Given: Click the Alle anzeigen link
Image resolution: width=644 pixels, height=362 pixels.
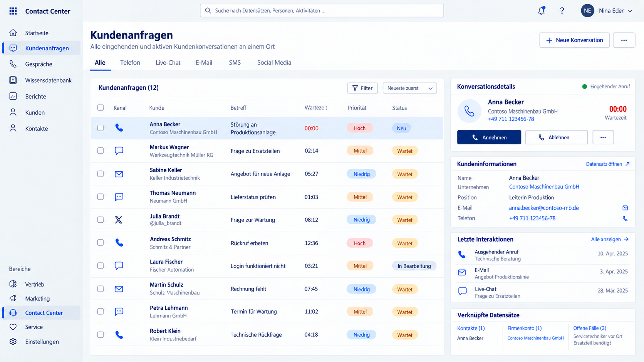Looking at the screenshot, I should coord(610,239).
